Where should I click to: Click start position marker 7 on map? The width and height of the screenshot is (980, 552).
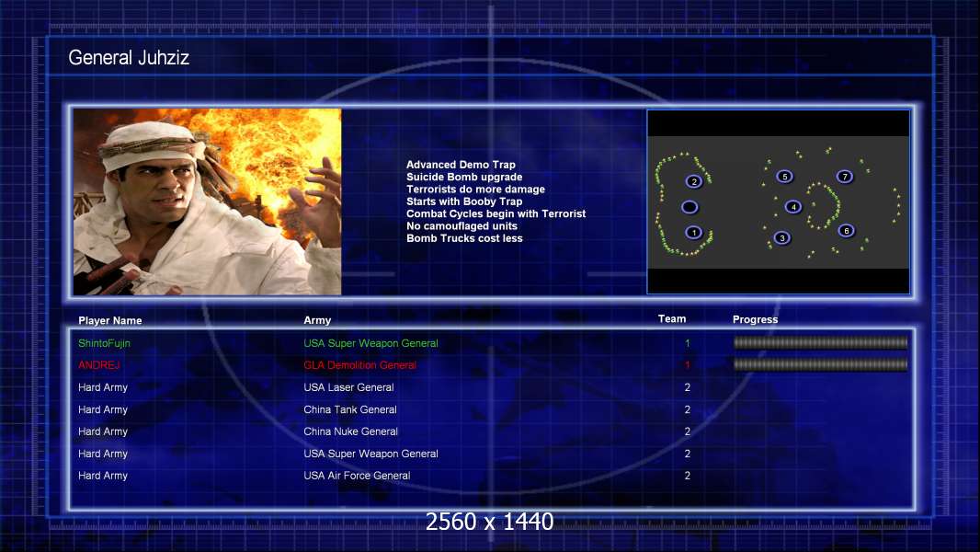[844, 177]
